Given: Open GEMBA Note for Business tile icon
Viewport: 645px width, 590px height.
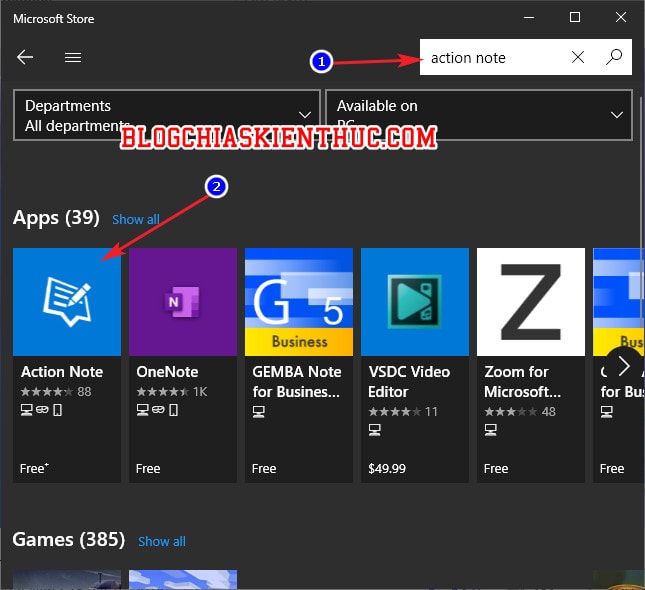Looking at the screenshot, I should (x=299, y=302).
